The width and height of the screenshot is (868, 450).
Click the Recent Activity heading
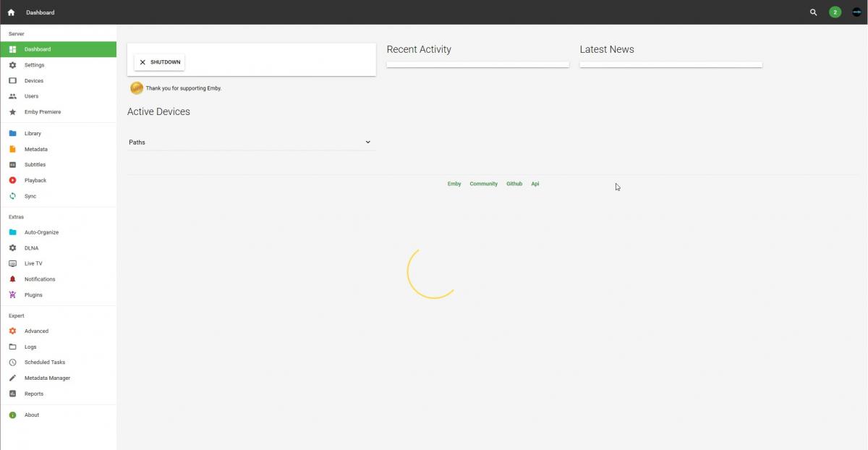click(x=419, y=49)
